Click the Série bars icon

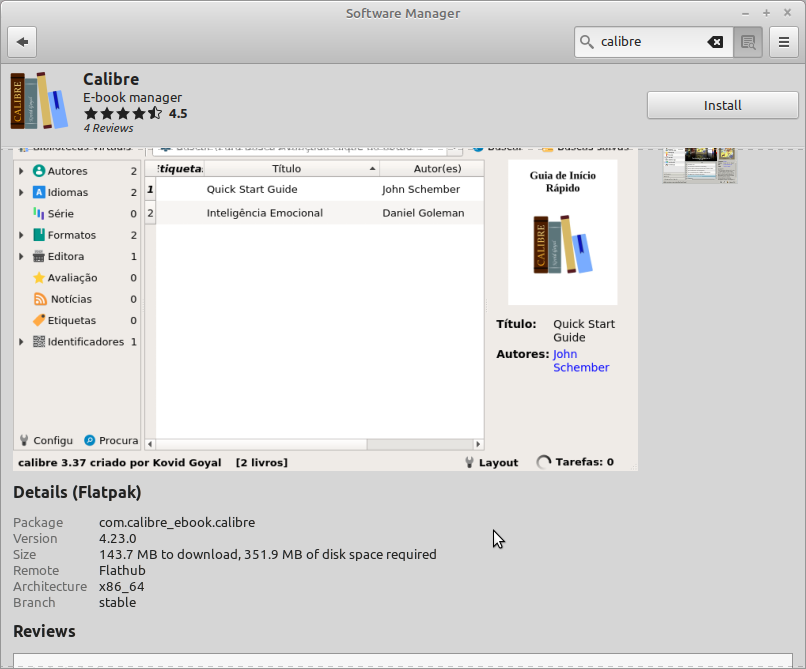coord(39,213)
